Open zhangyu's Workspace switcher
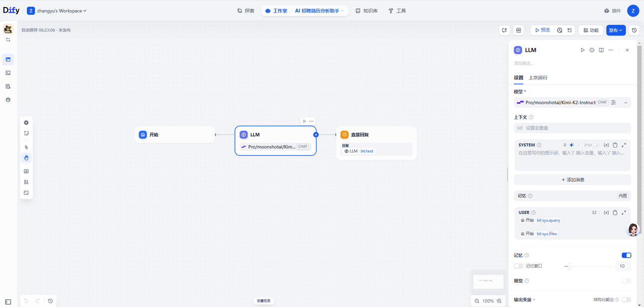The height and width of the screenshot is (307, 644). pyautogui.click(x=57, y=11)
